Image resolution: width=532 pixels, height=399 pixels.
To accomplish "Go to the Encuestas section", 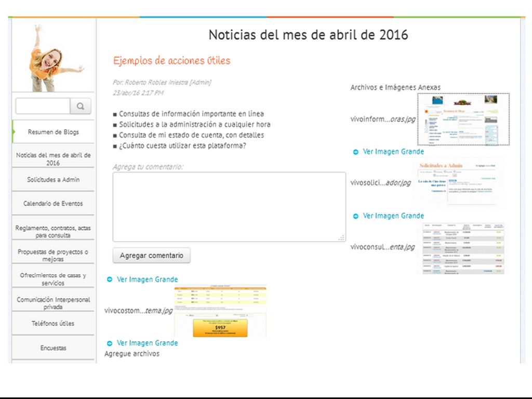I will pos(54,348).
